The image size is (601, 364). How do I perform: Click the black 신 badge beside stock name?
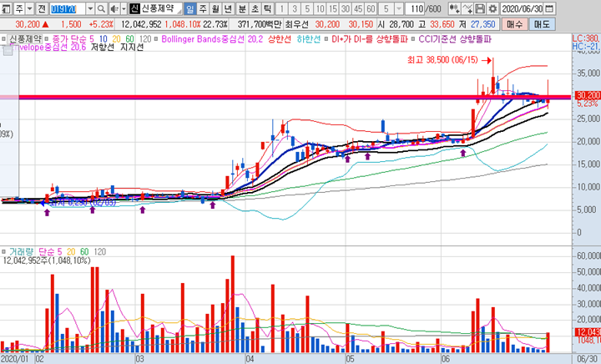(134, 8)
